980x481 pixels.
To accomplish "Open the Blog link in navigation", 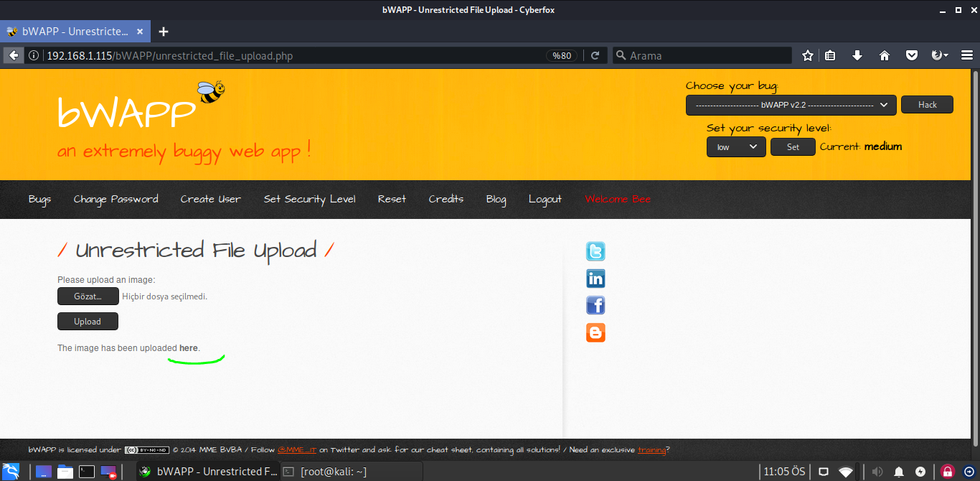I will tap(496, 199).
